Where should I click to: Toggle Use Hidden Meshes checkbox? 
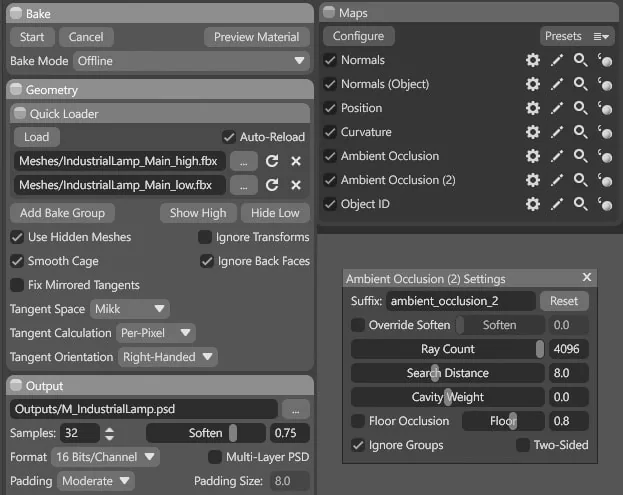[17, 237]
